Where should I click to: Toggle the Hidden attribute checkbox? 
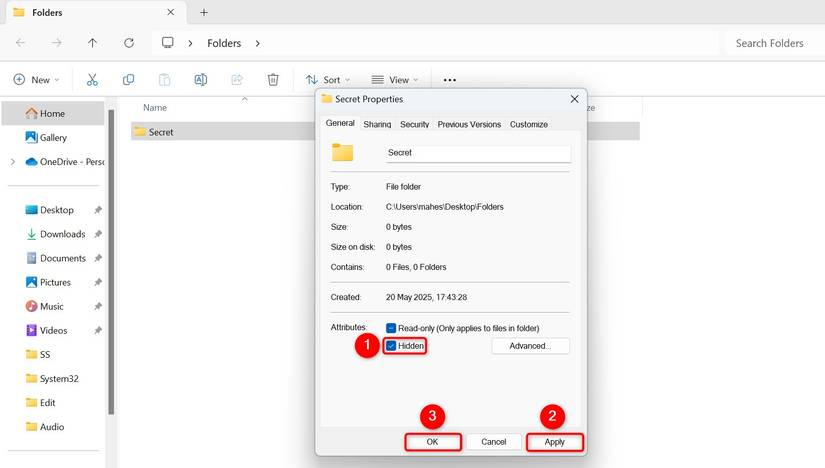coord(391,346)
